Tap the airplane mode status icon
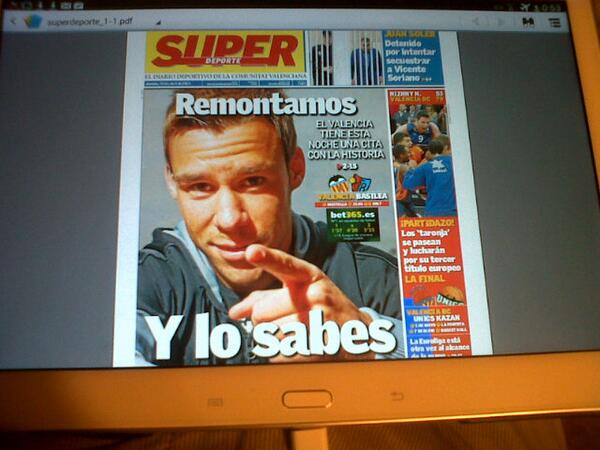This screenshot has width=600, height=450. (x=525, y=7)
